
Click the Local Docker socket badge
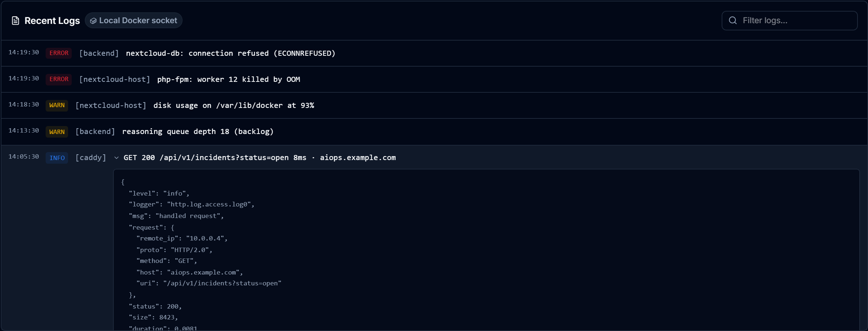tap(134, 21)
